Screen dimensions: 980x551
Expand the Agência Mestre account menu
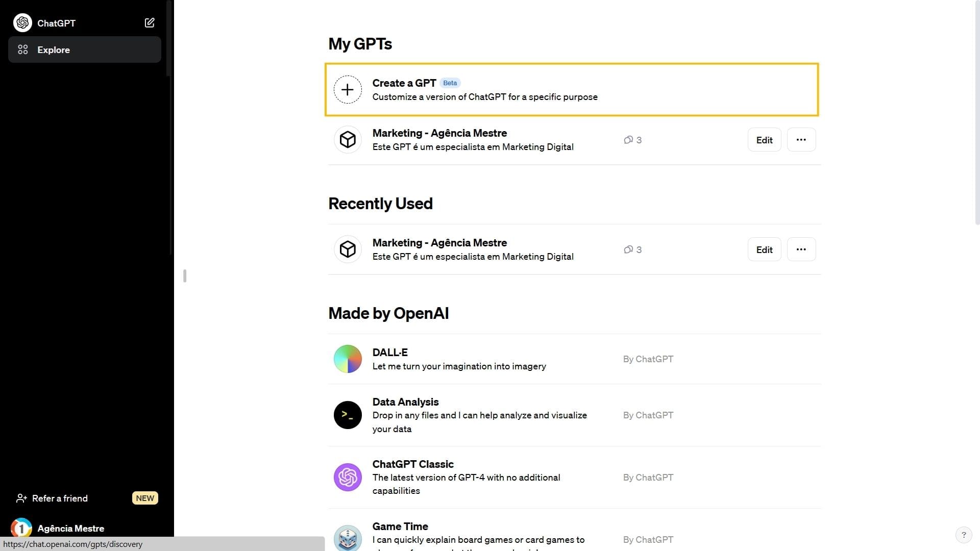(70, 529)
